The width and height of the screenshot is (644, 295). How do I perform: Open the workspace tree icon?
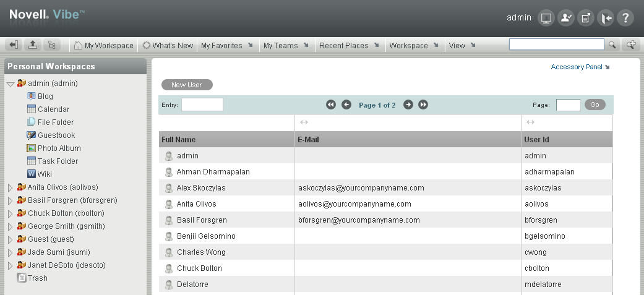pos(52,45)
